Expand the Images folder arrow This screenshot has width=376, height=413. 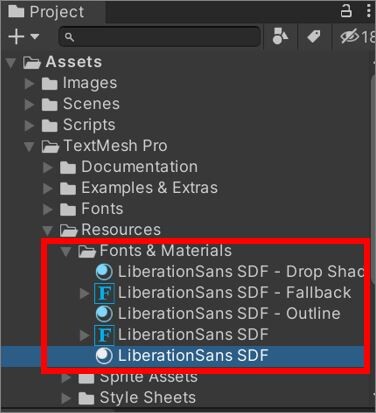[x=30, y=83]
